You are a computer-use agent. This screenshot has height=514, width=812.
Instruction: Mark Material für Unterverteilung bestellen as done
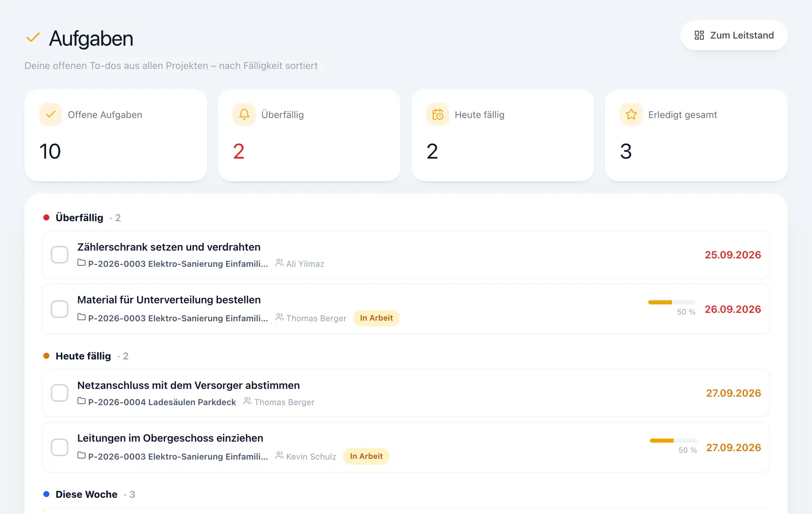[59, 309]
